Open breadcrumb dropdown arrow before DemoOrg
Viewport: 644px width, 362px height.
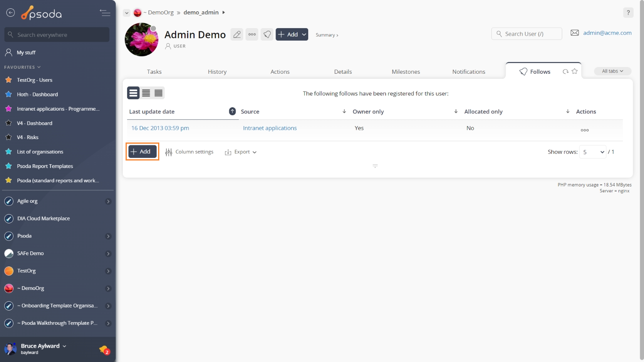[x=127, y=13]
